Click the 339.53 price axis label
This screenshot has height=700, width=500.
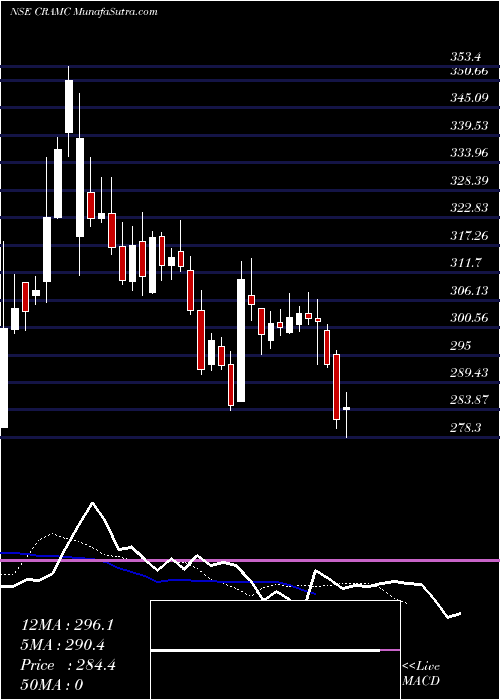coord(469,125)
